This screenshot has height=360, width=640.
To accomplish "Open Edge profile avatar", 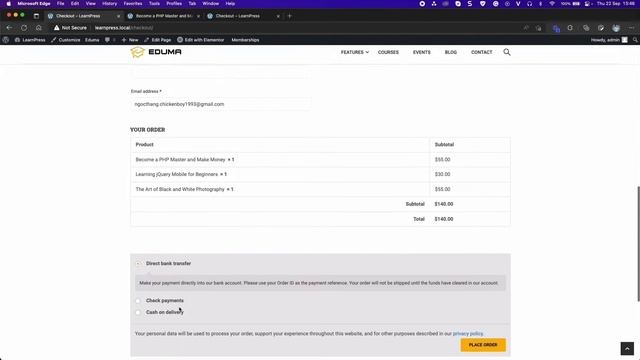I will point(616,28).
